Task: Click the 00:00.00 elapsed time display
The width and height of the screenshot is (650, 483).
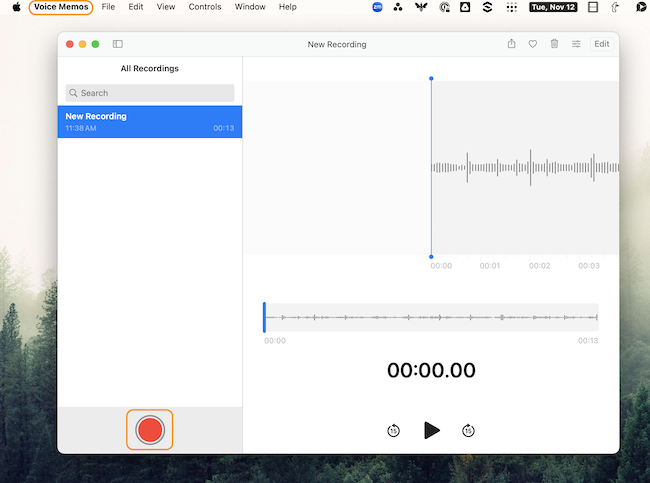Action: click(x=431, y=370)
